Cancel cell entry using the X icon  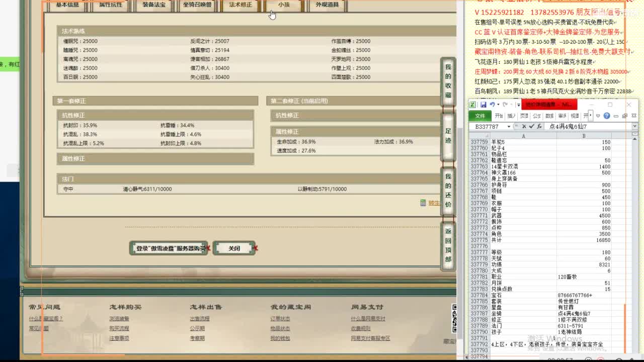pyautogui.click(x=524, y=127)
